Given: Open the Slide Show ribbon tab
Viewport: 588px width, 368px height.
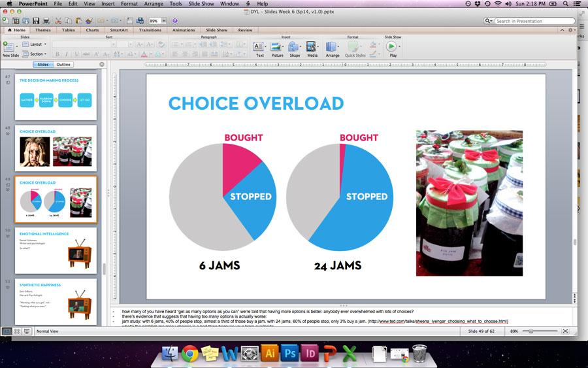Looking at the screenshot, I should 216,30.
